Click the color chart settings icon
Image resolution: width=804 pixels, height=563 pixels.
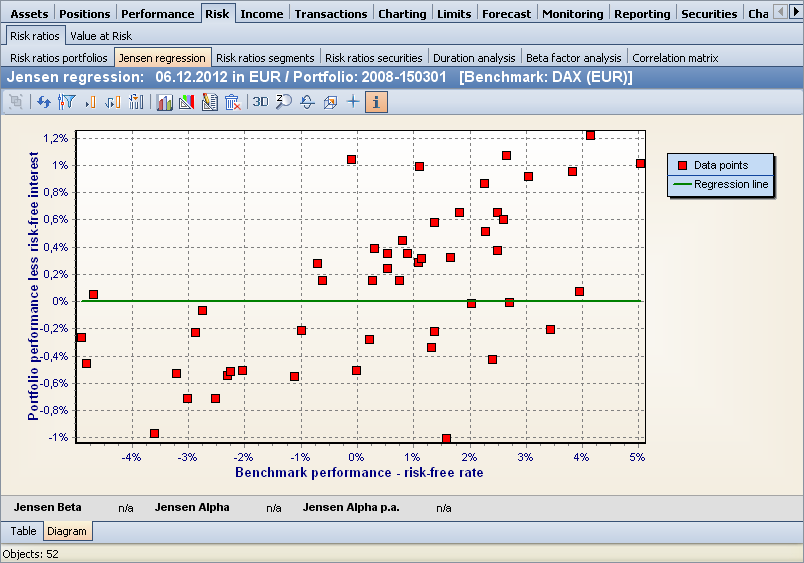pos(186,101)
